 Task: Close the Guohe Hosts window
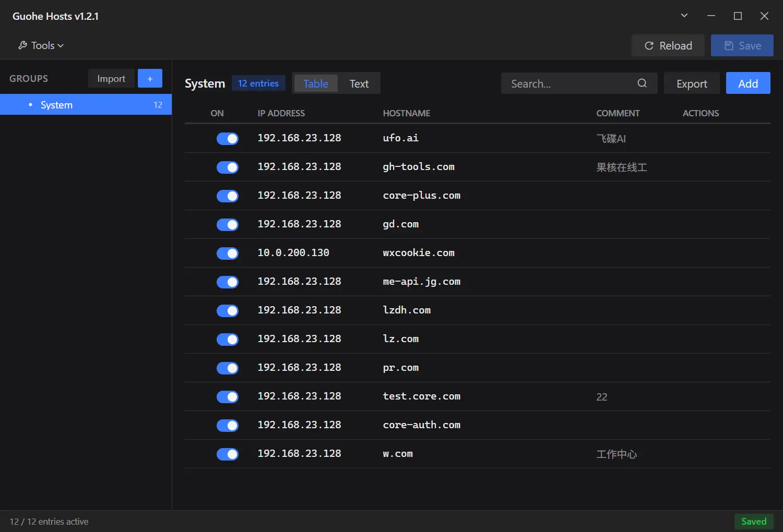[764, 16]
